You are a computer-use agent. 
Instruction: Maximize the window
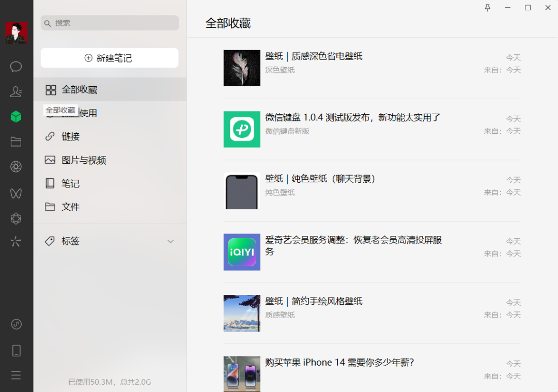[528, 7]
